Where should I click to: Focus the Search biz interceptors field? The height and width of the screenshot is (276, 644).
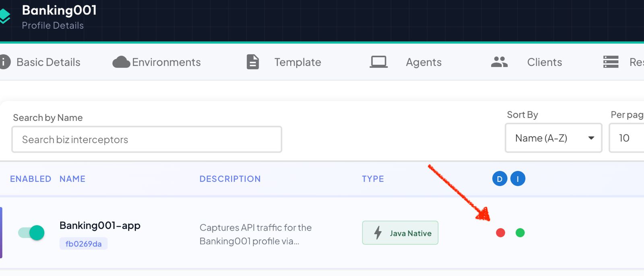147,139
